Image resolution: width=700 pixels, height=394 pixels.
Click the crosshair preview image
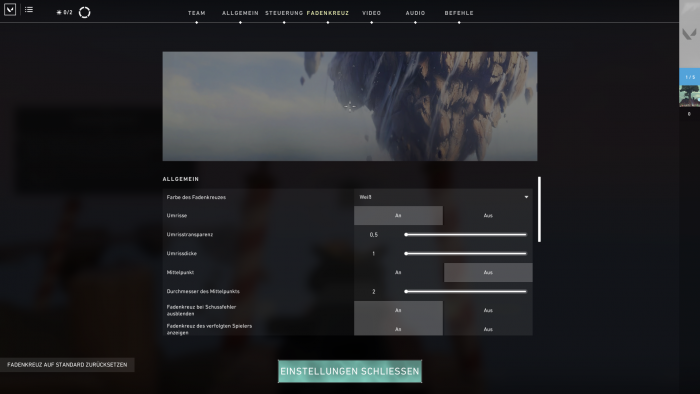coord(350,106)
